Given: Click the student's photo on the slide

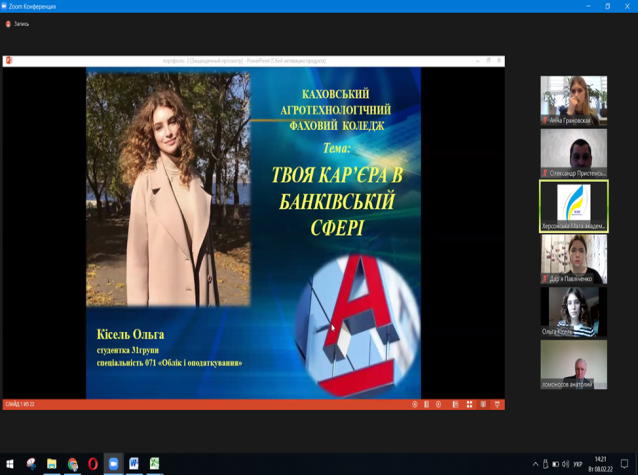Looking at the screenshot, I should (168, 188).
